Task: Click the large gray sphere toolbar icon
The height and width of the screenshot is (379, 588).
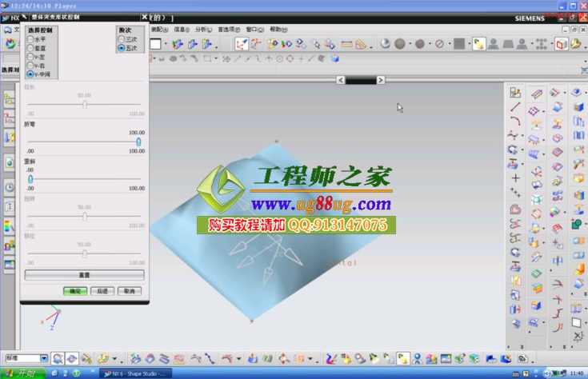Action: pyautogui.click(x=400, y=44)
